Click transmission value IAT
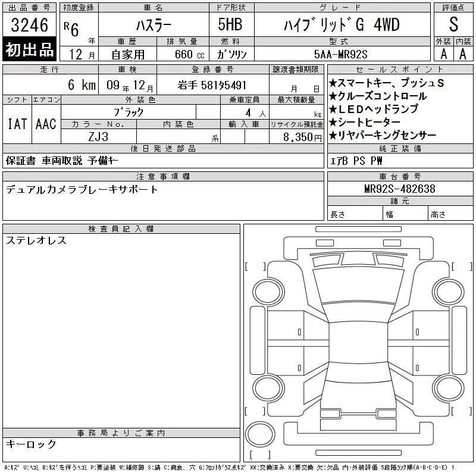Image resolution: width=476 pixels, height=476 pixels. (x=17, y=124)
